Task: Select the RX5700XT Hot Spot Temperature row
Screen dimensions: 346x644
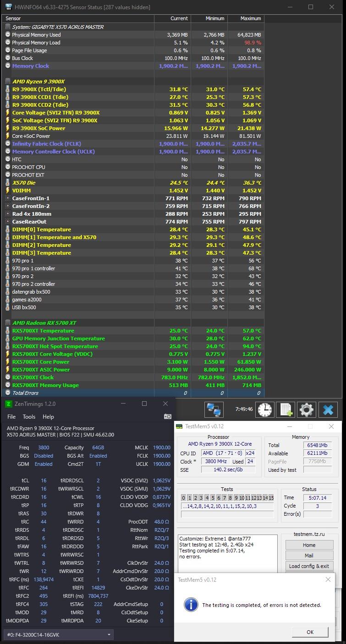Action: pos(133,346)
